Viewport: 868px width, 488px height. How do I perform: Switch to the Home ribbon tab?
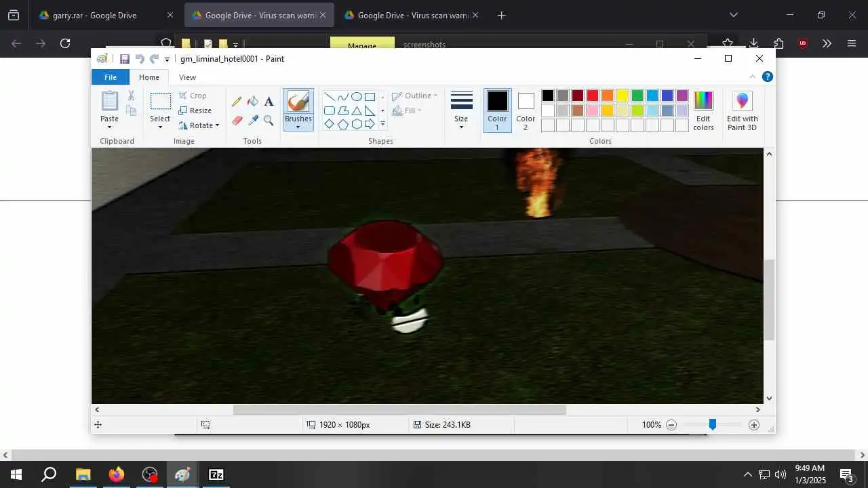tap(149, 77)
